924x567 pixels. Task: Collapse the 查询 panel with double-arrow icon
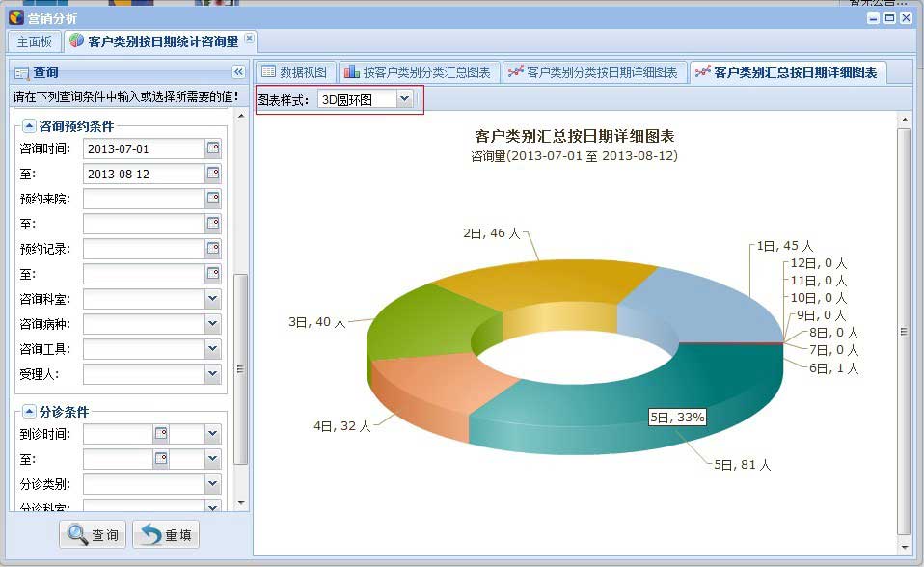(x=238, y=72)
